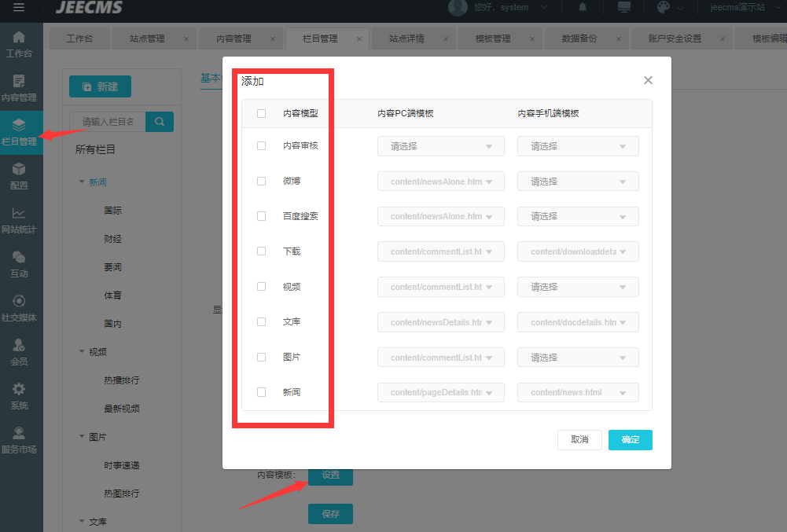Check the 视频 model checkbox
Viewport: 787px width, 532px height.
pyautogui.click(x=262, y=286)
